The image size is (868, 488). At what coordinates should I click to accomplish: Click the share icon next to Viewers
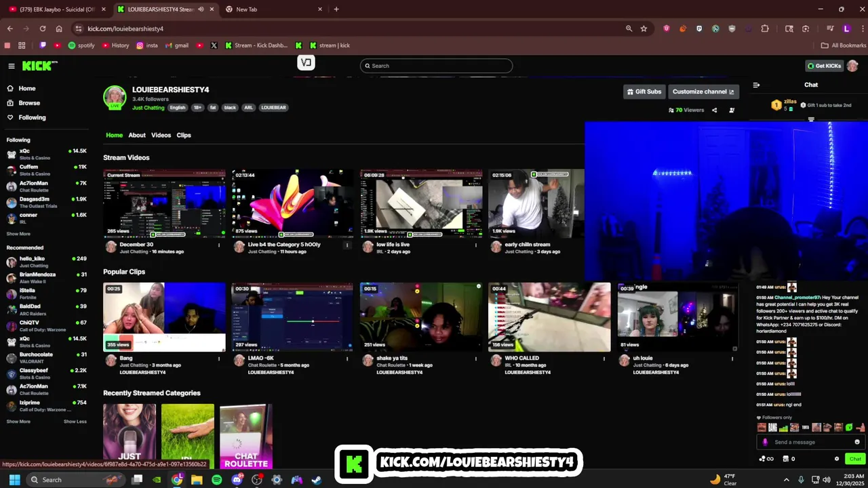714,110
